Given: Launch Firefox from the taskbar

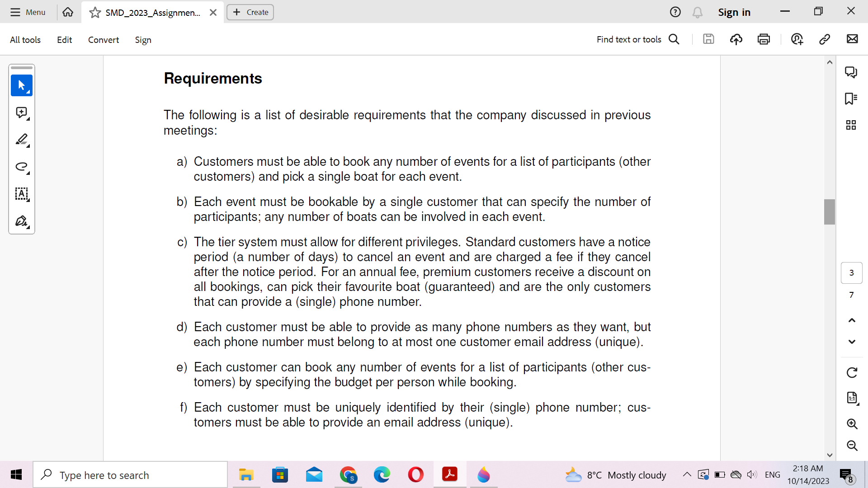Looking at the screenshot, I should coord(483,475).
